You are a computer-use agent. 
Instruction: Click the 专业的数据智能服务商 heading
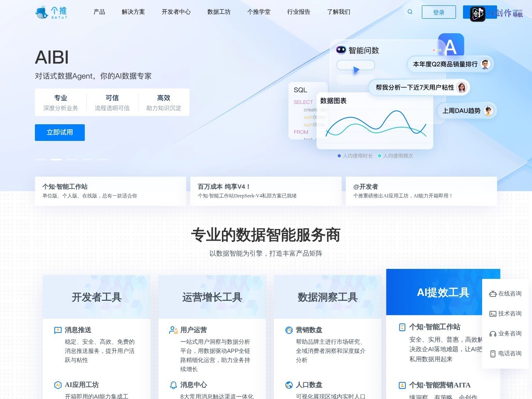(266, 235)
